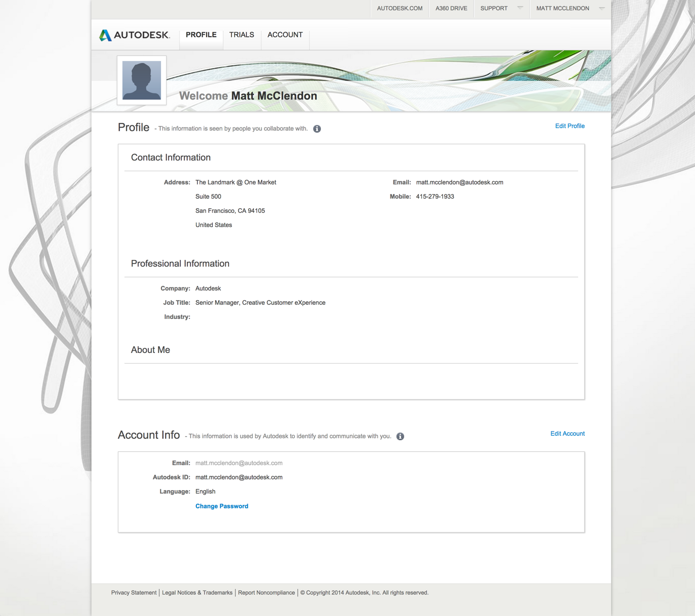Open the A360 Drive link
This screenshot has height=616, width=695.
click(451, 9)
